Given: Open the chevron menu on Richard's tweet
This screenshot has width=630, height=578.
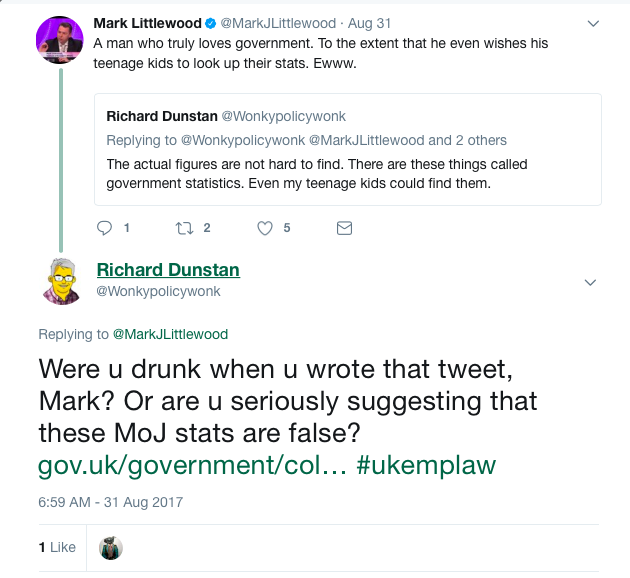Looking at the screenshot, I should 591,283.
